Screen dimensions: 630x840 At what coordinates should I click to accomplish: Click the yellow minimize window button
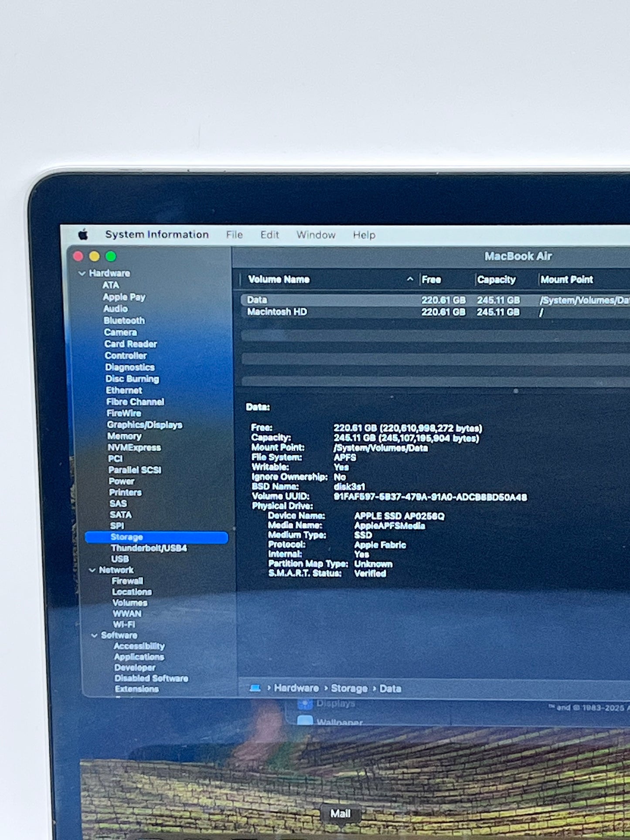95,256
